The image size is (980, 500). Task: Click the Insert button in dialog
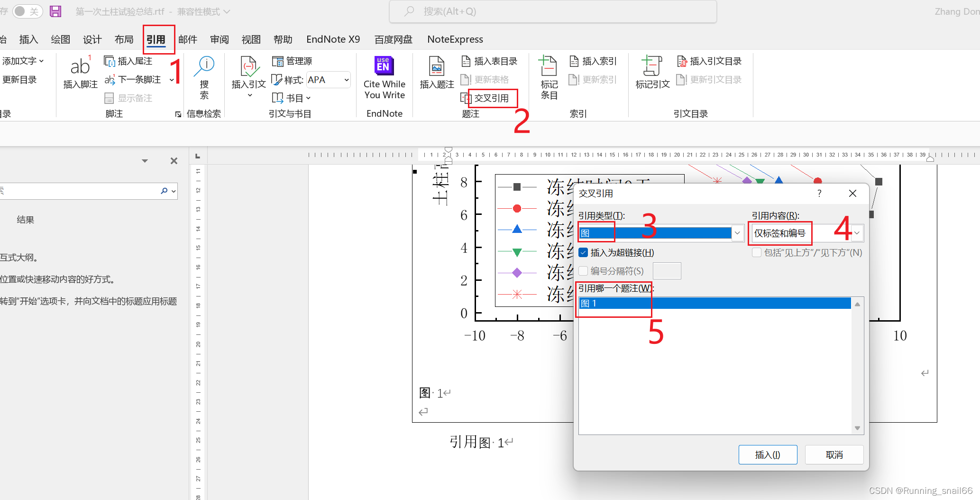coord(768,455)
